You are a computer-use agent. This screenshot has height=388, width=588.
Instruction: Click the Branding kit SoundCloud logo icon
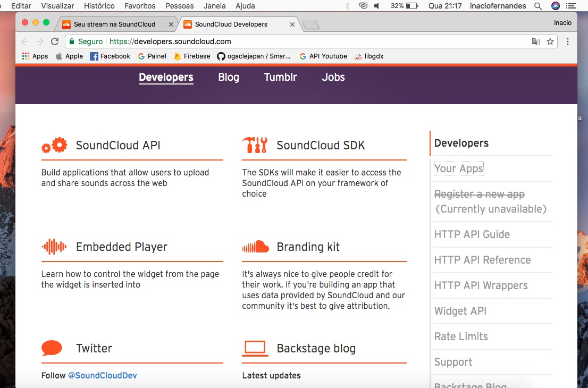pyautogui.click(x=255, y=247)
